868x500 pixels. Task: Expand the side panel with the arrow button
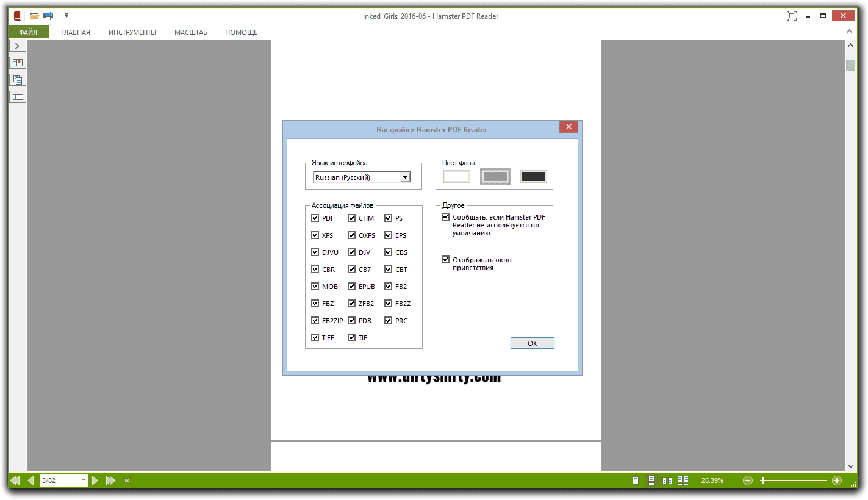pos(18,46)
